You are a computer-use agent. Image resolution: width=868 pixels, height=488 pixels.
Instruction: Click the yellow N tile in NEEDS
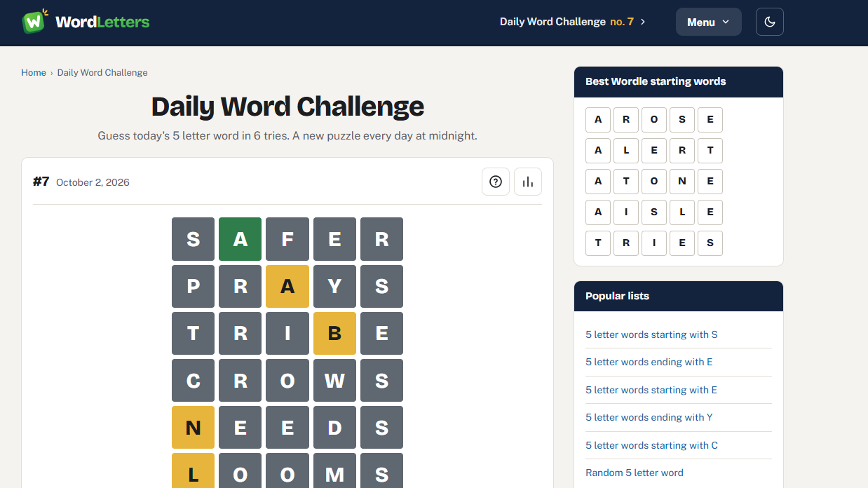[x=193, y=428]
